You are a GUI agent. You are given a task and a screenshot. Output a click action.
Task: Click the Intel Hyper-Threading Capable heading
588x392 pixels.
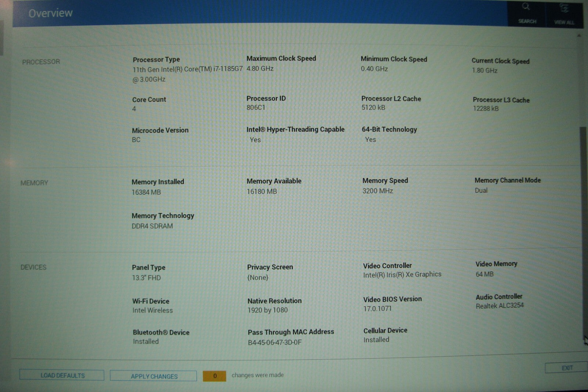[x=295, y=129]
